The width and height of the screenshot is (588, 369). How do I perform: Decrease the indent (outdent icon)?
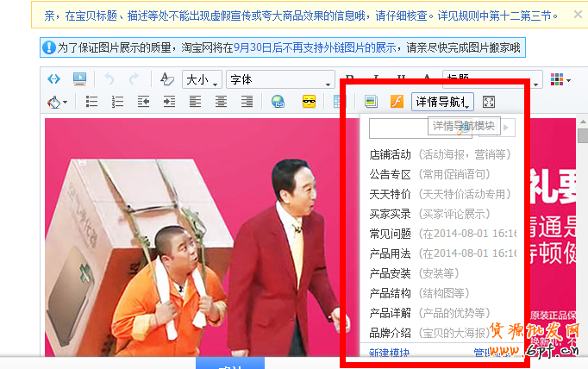[143, 102]
